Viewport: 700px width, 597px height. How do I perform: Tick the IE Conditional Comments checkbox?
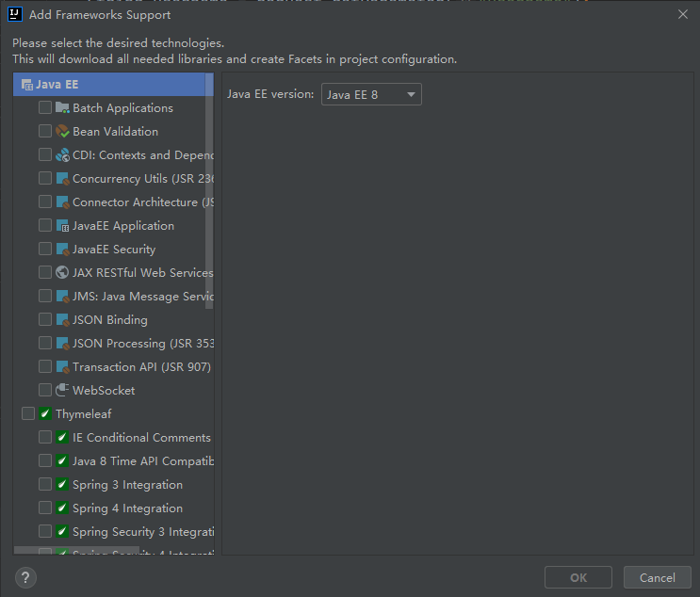tap(45, 437)
